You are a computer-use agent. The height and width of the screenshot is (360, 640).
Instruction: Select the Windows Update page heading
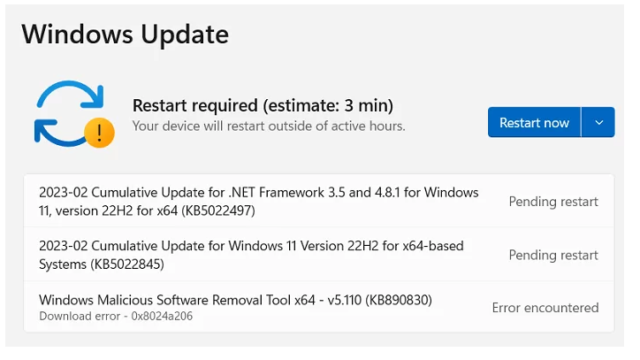125,34
